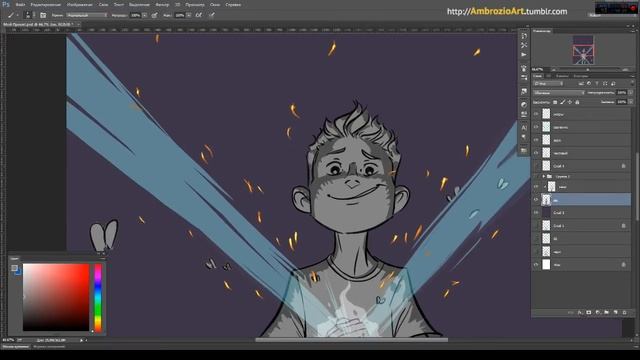
Task: Hide the Фон layer
Action: click(536, 265)
